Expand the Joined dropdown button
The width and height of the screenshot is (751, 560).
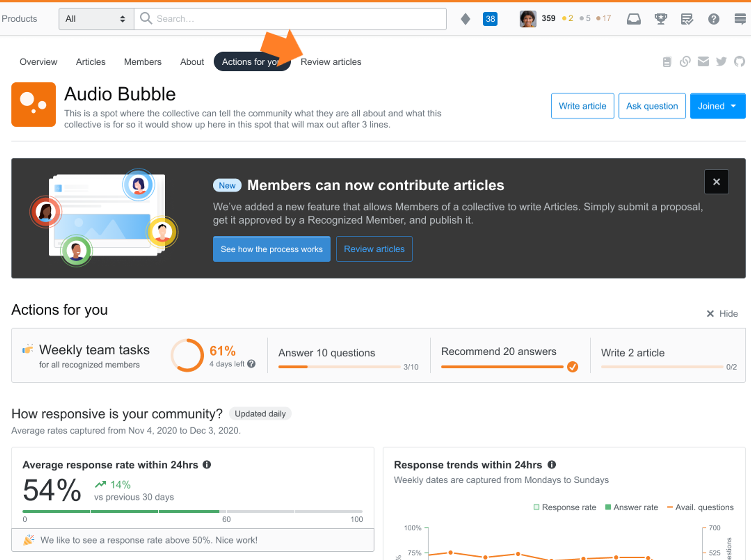point(718,106)
